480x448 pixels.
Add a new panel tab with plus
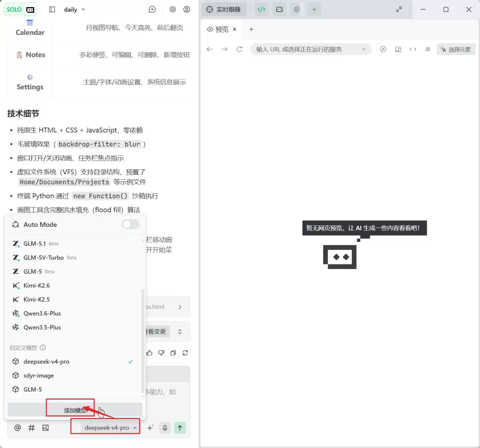pyautogui.click(x=314, y=9)
